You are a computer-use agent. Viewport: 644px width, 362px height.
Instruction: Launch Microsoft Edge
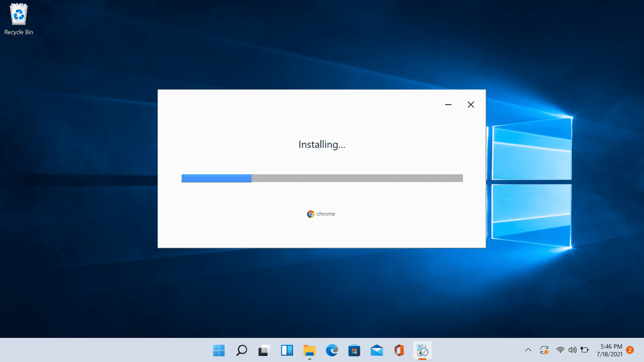pos(331,350)
